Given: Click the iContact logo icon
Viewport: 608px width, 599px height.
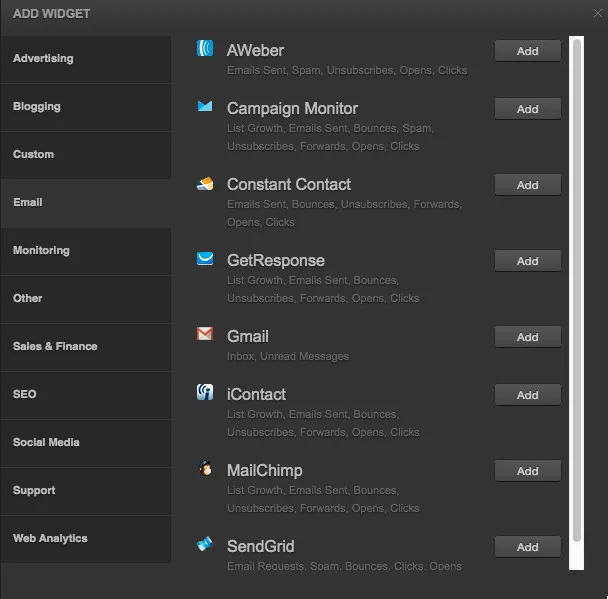Looking at the screenshot, I should tap(205, 392).
